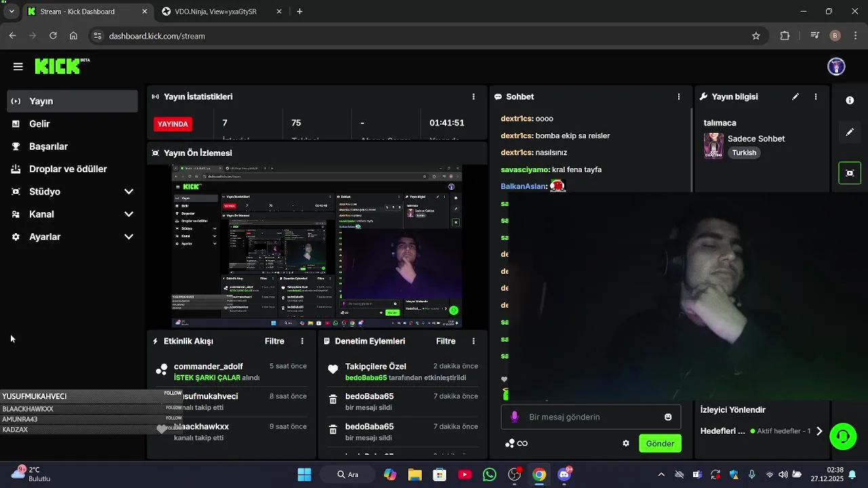The image size is (868, 488).
Task: Click the stream preview thumbnail
Action: coord(317,247)
